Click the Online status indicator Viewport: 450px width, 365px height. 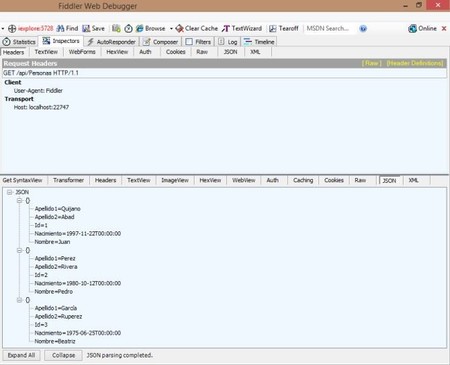coord(422,29)
